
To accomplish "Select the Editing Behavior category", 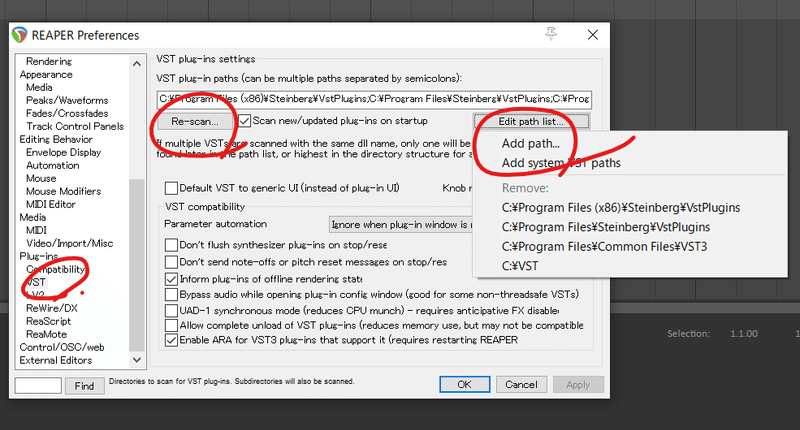I will click(x=56, y=139).
